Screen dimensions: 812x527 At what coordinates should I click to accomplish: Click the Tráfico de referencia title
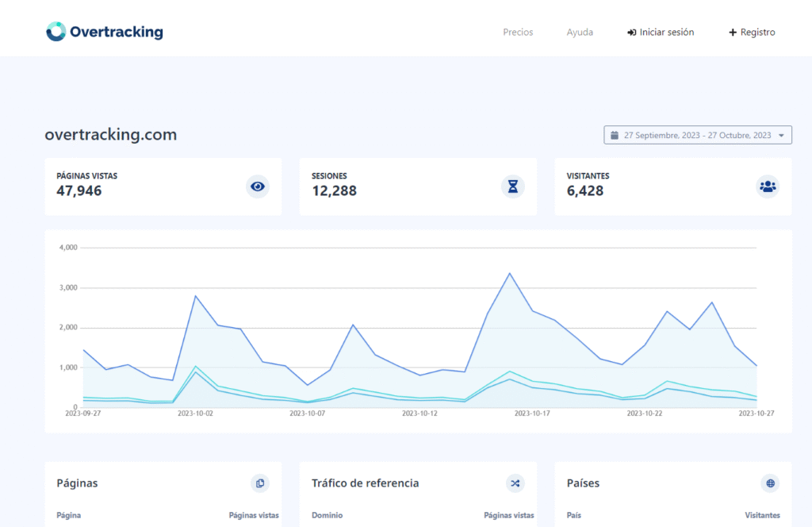[x=365, y=483]
